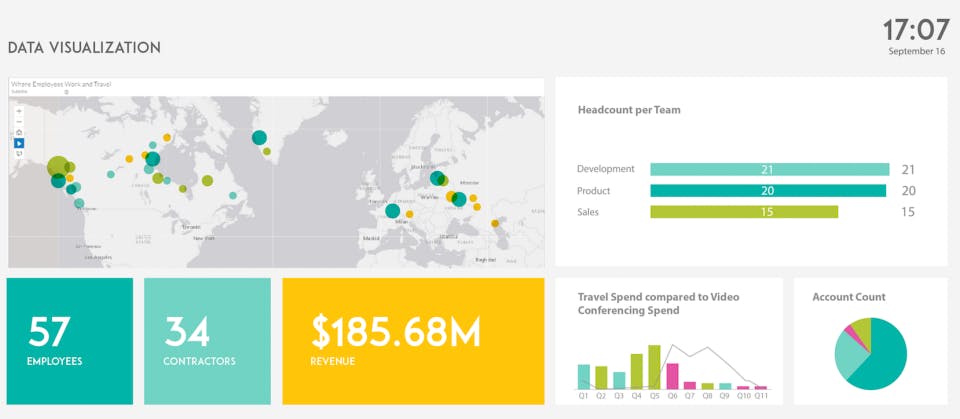
Task: Select the teal bubble over Greenland
Action: [x=259, y=138]
